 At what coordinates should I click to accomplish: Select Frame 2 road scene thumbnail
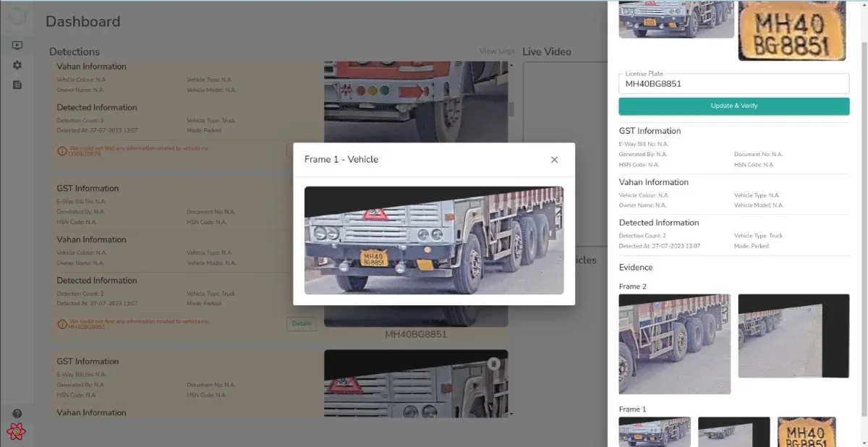pyautogui.click(x=793, y=336)
